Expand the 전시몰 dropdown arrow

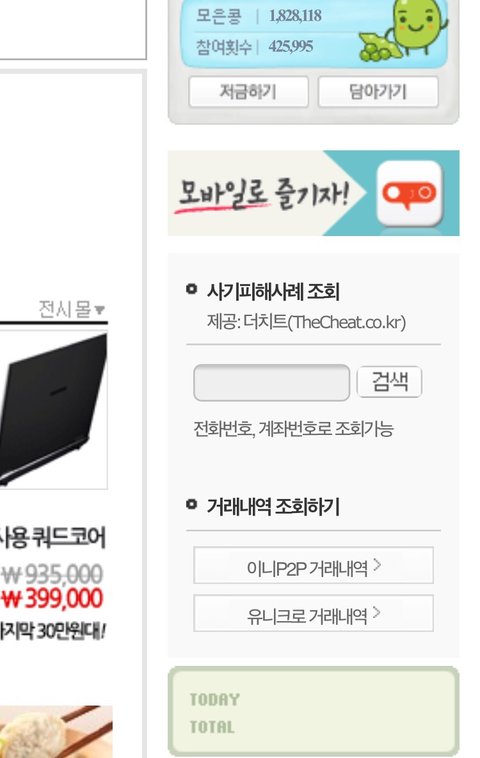pyautogui.click(x=100, y=309)
